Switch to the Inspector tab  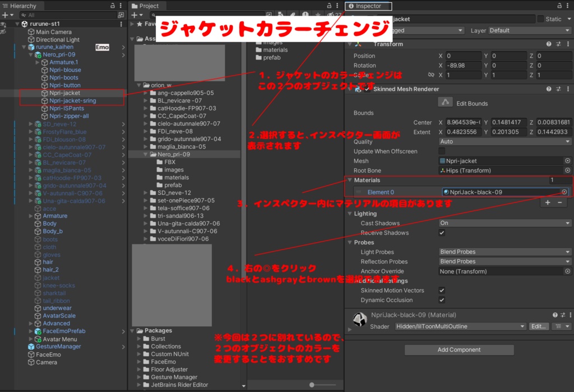click(368, 7)
